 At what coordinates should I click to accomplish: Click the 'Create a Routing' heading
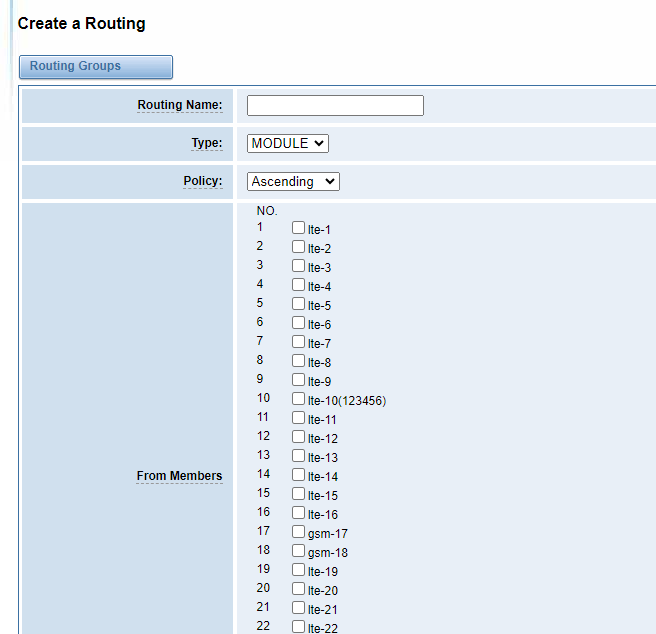[82, 23]
